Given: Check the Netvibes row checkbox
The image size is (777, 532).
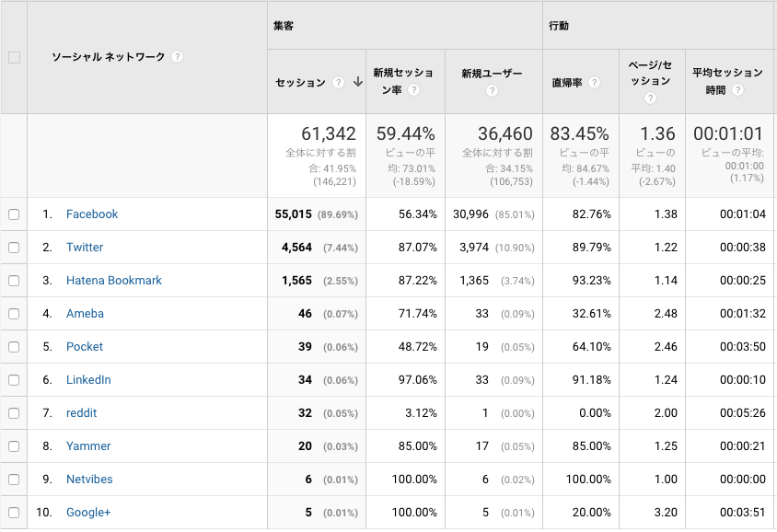Looking at the screenshot, I should [x=14, y=480].
